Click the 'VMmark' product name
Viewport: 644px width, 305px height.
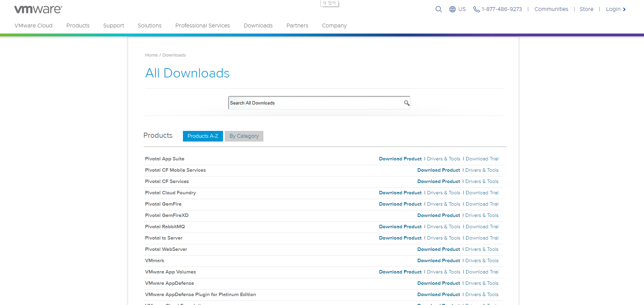point(154,260)
